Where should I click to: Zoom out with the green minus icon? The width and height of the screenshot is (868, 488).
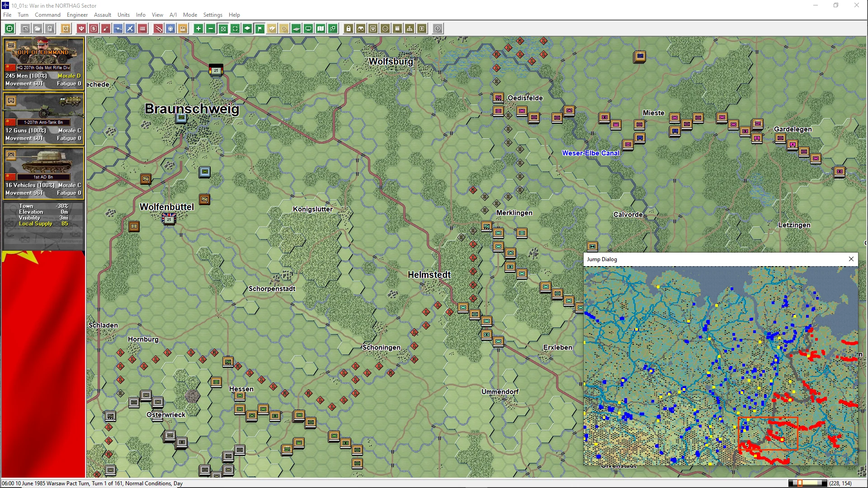(211, 29)
